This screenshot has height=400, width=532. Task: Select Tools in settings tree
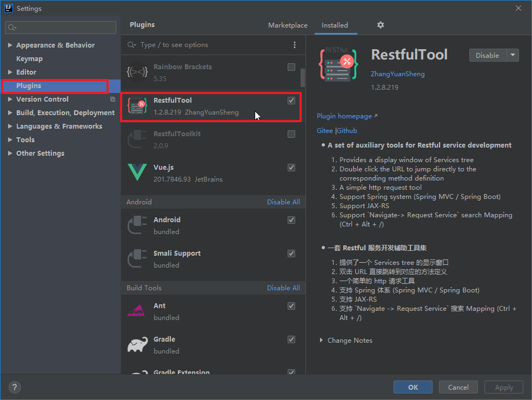(25, 140)
